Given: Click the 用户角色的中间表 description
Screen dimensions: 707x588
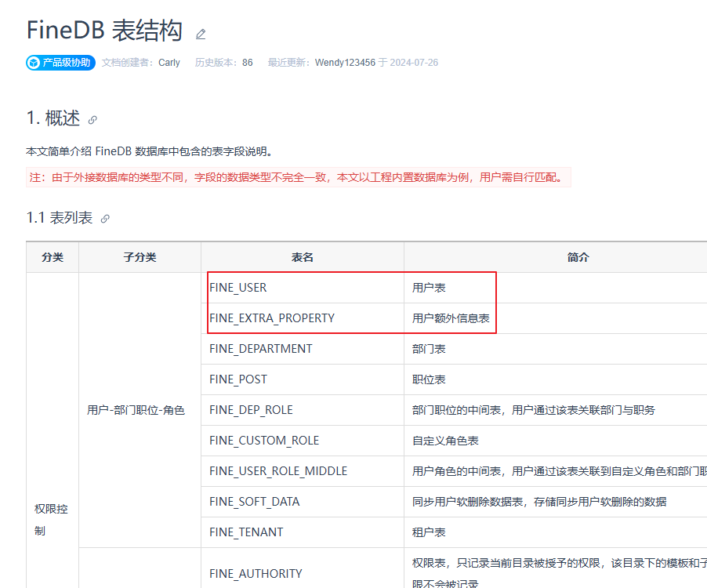Looking at the screenshot, I should [560, 471].
